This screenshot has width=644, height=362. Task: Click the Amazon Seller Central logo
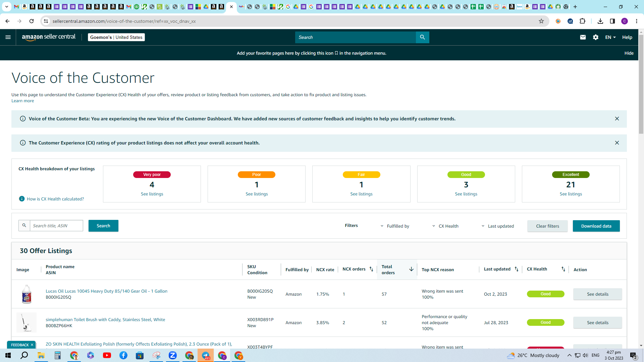pos(49,37)
